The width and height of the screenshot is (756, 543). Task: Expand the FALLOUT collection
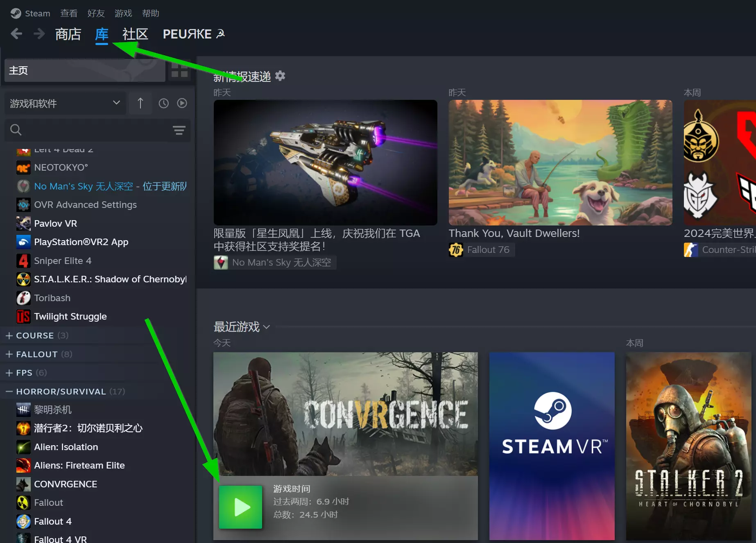tap(9, 354)
